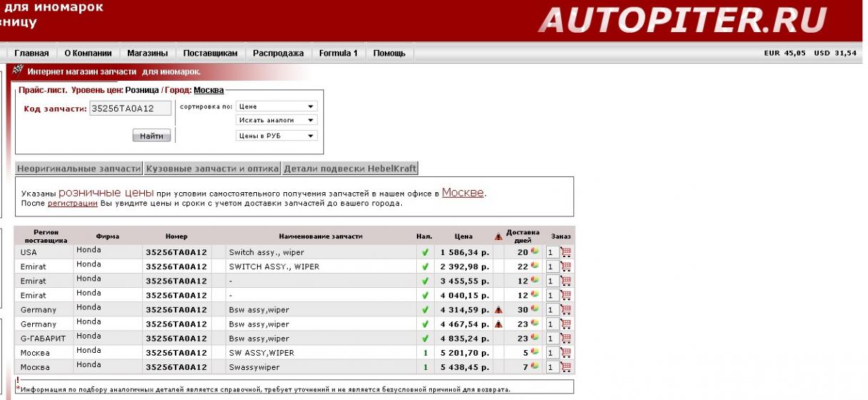Follow the 'регистрации' link
The width and height of the screenshot is (868, 400).
click(x=72, y=203)
